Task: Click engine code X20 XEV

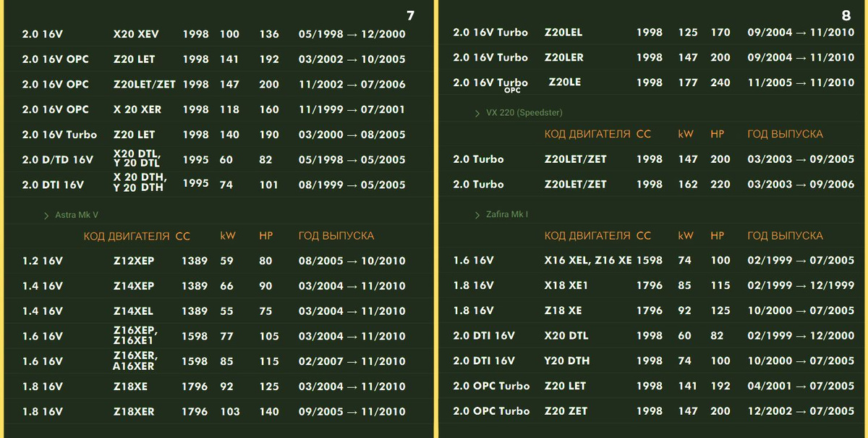Action: click(x=136, y=34)
